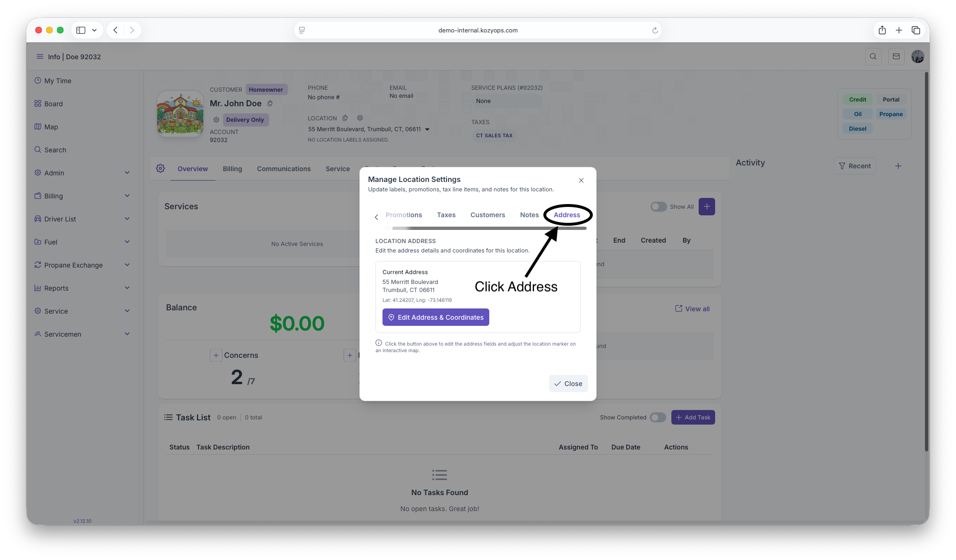The height and width of the screenshot is (560, 956).
Task: Click the plus icon beside Concerns
Action: 215,355
